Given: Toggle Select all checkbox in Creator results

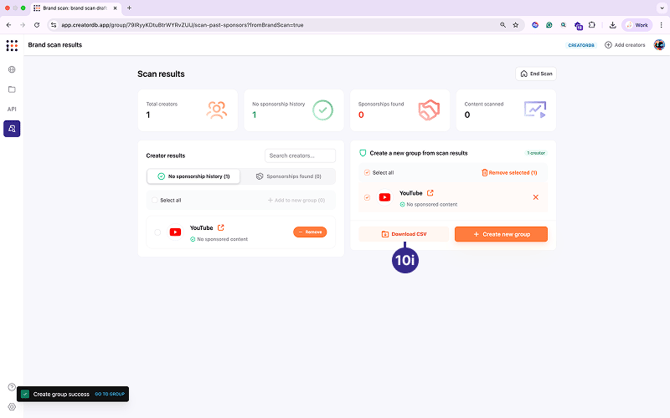Looking at the screenshot, I should pos(153,200).
